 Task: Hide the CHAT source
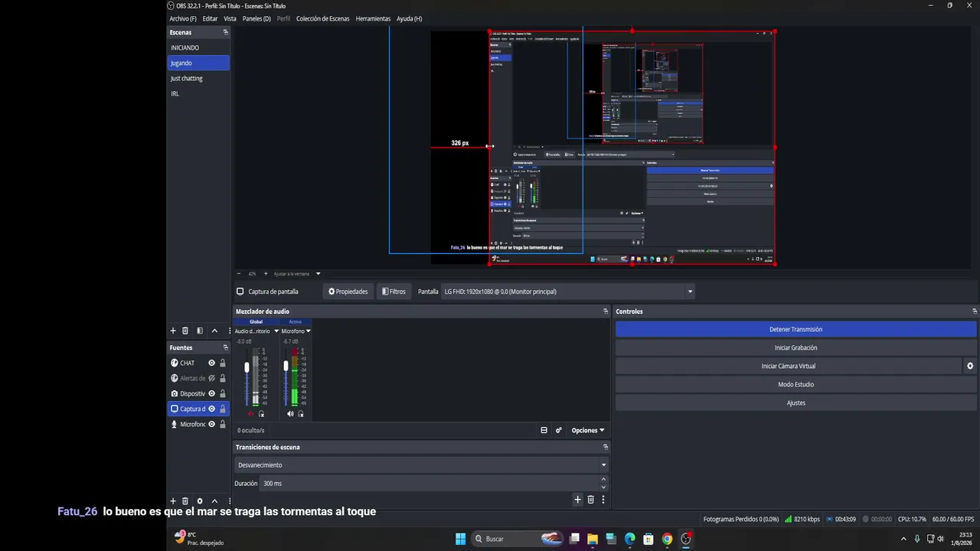click(x=212, y=363)
